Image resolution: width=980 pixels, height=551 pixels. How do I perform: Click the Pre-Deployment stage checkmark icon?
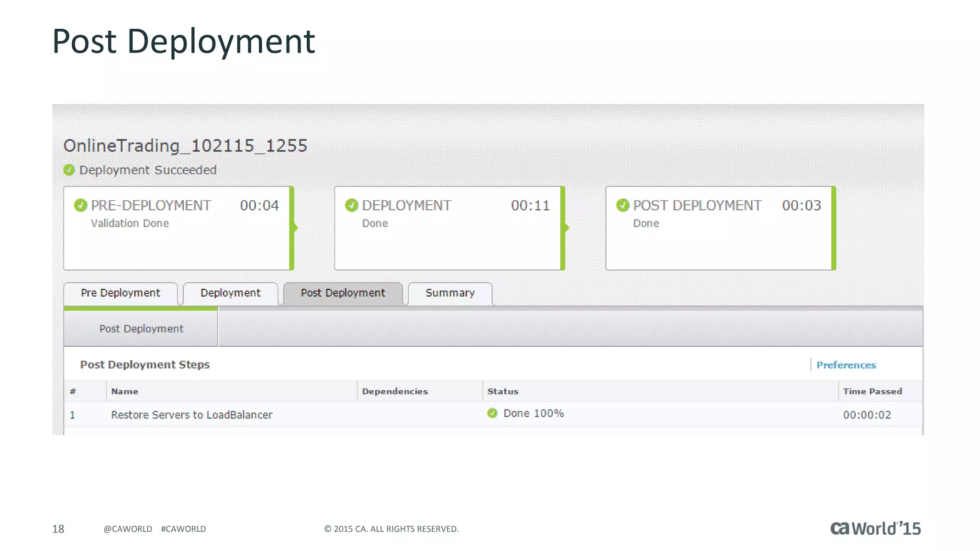click(80, 205)
